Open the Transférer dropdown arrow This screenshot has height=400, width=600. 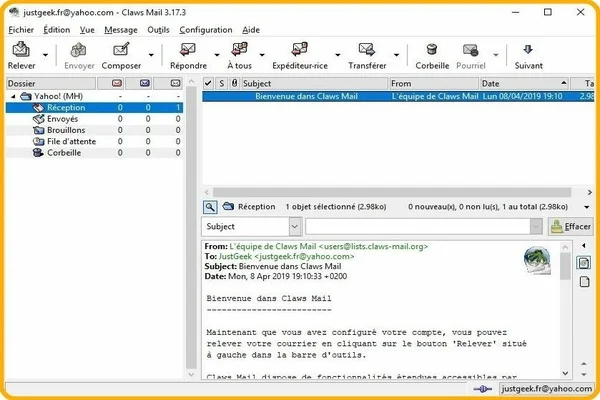(396, 56)
